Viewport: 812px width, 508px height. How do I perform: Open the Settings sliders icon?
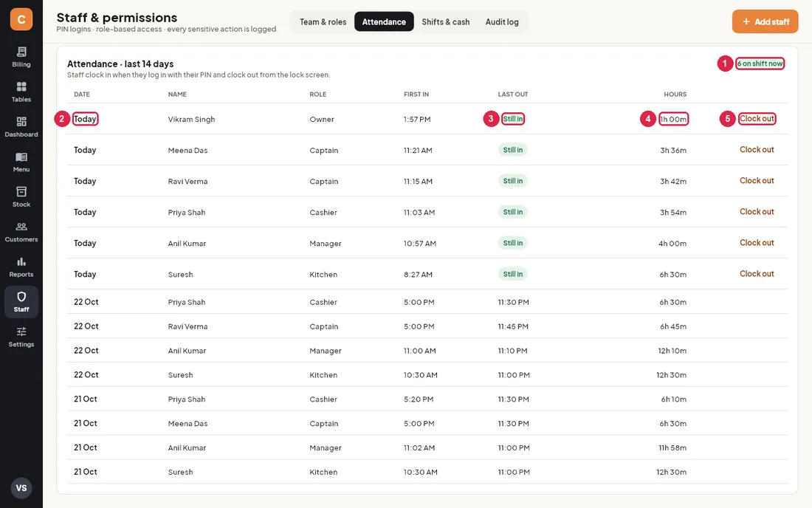21,332
